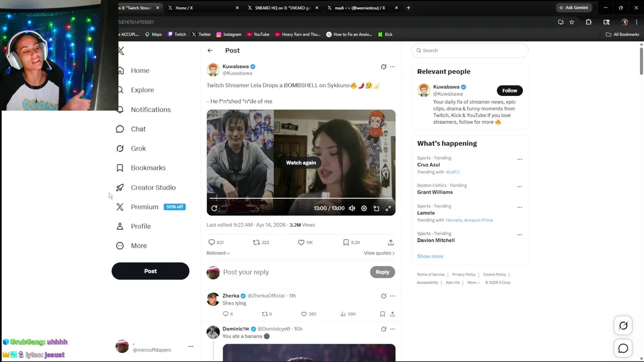Image resolution: width=644 pixels, height=362 pixels.
Task: Click the Premium X icon in sidebar
Action: pos(120,207)
